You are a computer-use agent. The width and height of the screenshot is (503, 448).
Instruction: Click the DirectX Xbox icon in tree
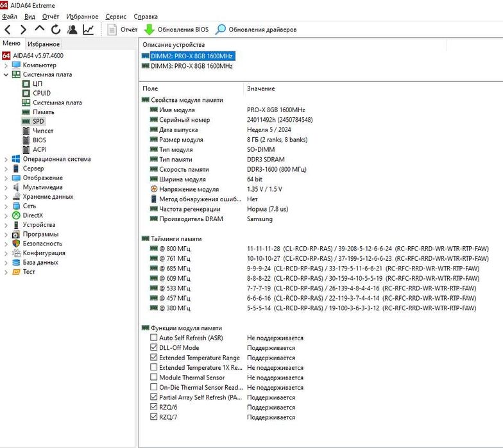(x=16, y=215)
